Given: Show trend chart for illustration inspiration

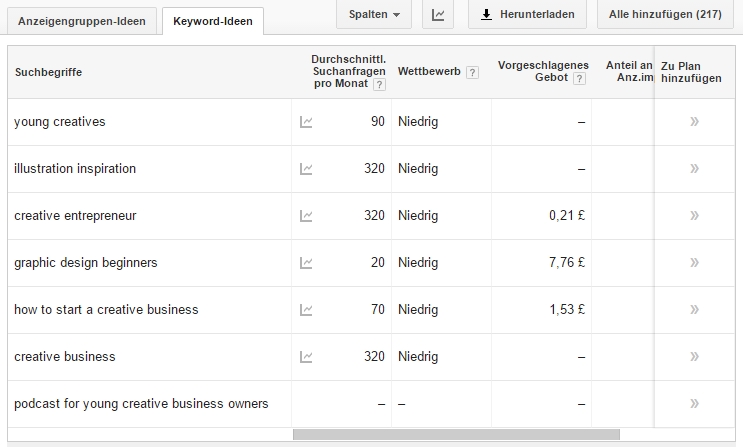Looking at the screenshot, I should coord(306,169).
